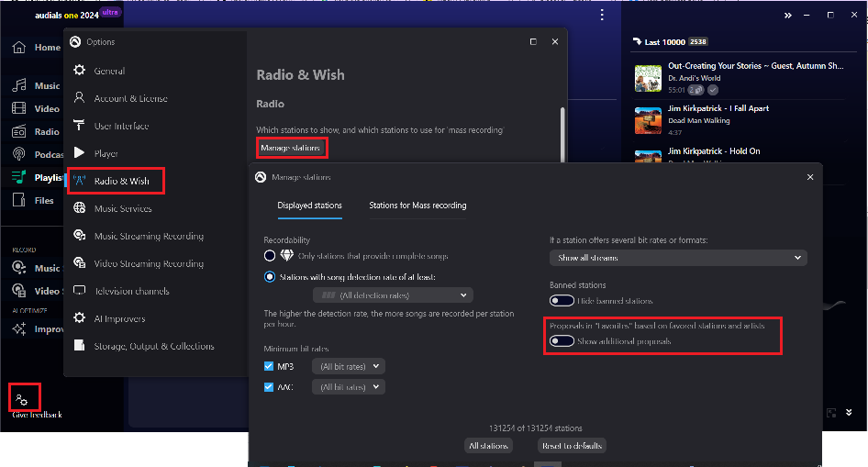Uncheck the MP3 checkbox
This screenshot has height=467, width=868.
tap(269, 366)
